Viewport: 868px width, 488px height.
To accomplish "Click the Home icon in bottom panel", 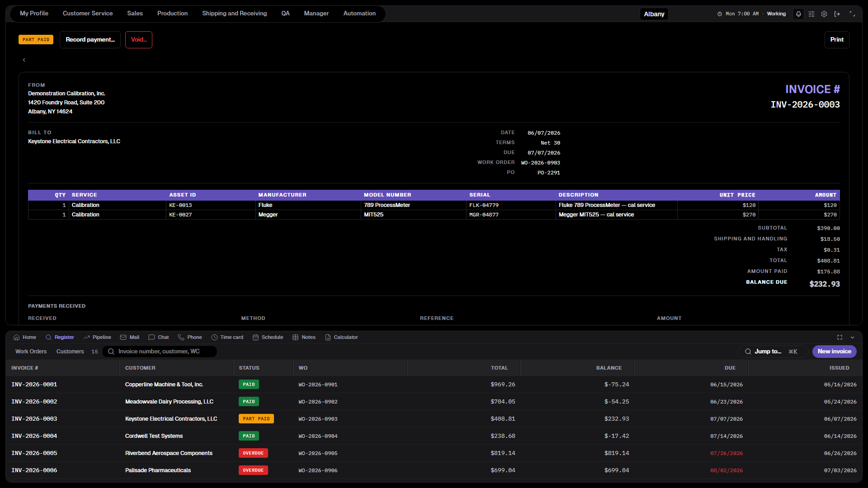I will point(17,338).
